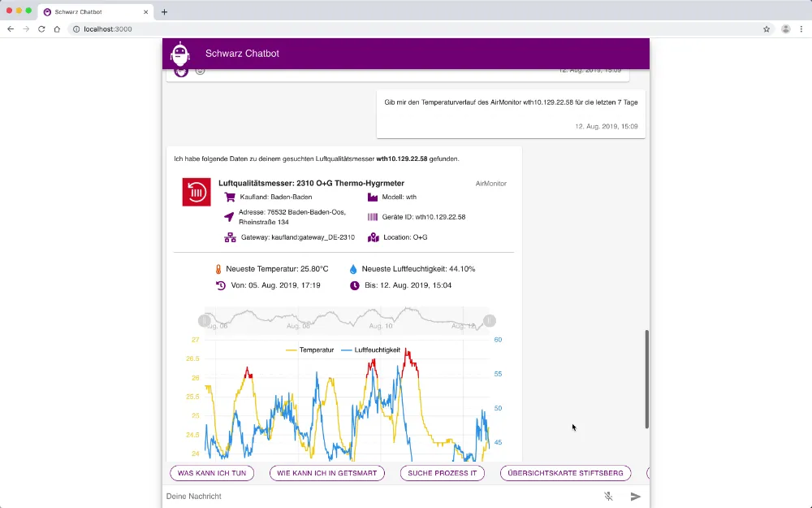Image resolution: width=812 pixels, height=508 pixels.
Task: Click the SUCHE PROZESS IT suggestion
Action: (443, 473)
